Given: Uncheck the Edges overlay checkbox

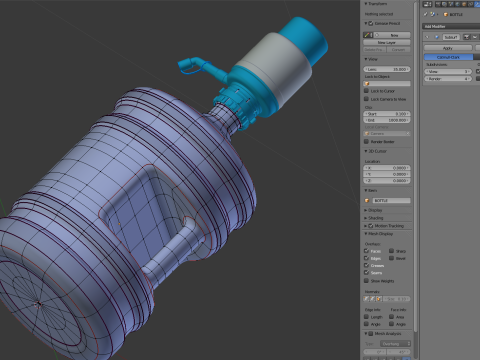Looking at the screenshot, I should [367, 258].
